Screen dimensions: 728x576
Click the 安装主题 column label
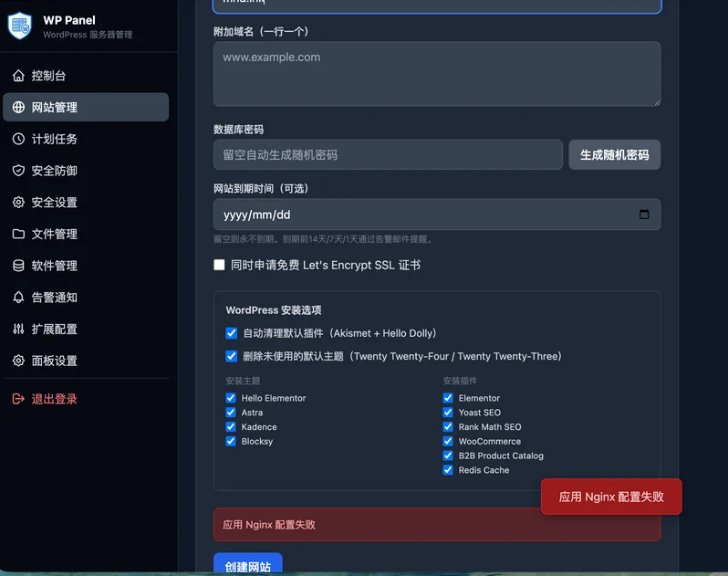tap(243, 381)
